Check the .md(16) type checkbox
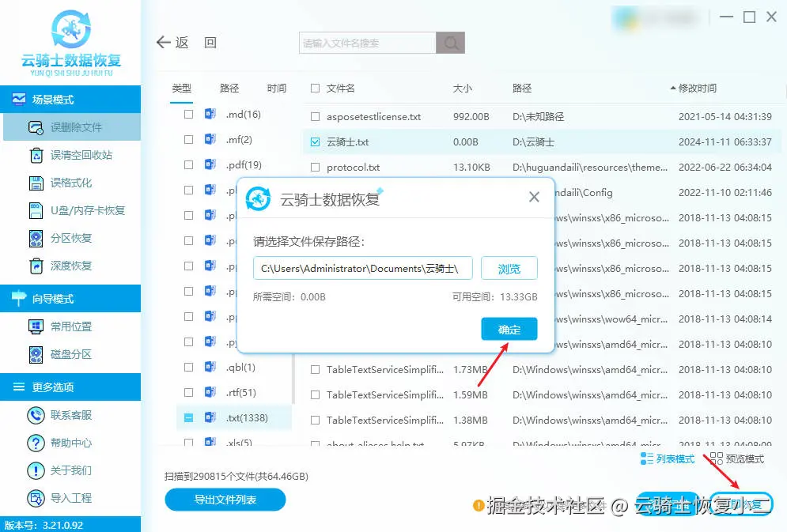The image size is (787, 532). pos(189,115)
